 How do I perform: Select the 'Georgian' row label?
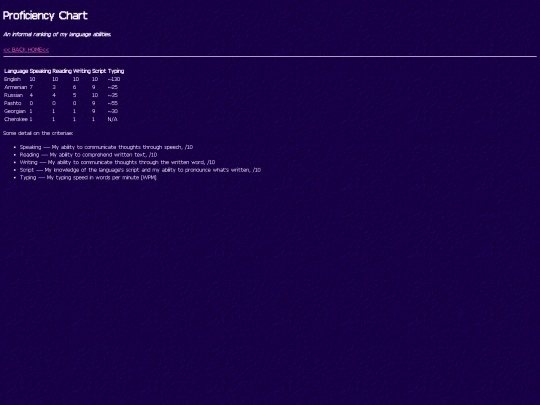coord(15,111)
